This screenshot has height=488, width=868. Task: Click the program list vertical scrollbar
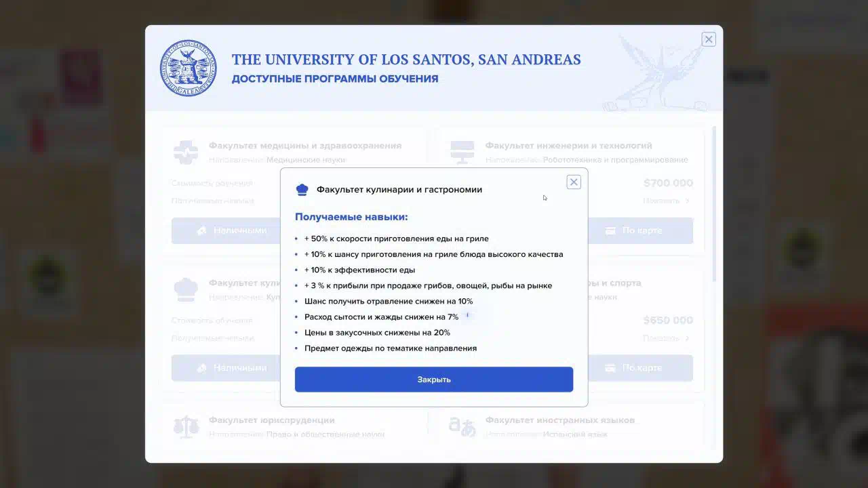714,203
